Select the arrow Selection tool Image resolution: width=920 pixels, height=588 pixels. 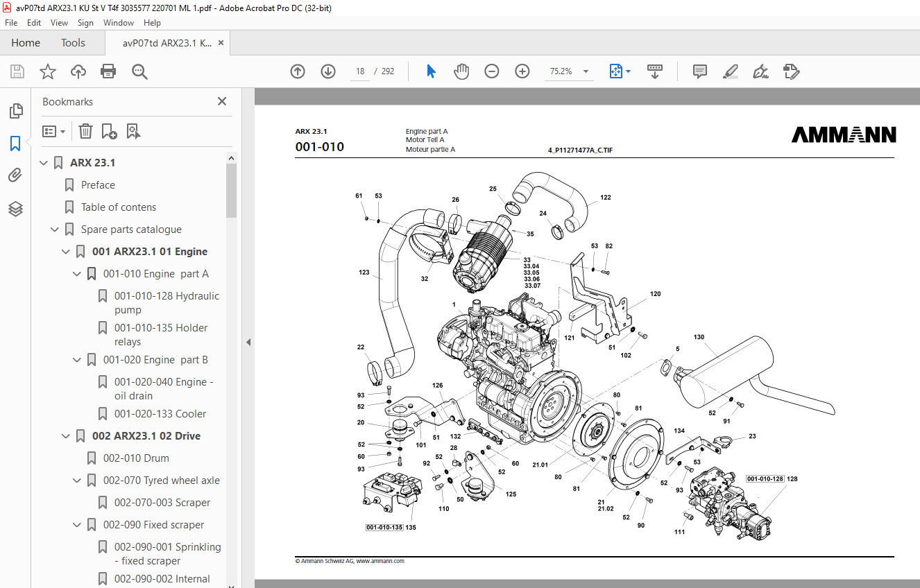(x=431, y=71)
